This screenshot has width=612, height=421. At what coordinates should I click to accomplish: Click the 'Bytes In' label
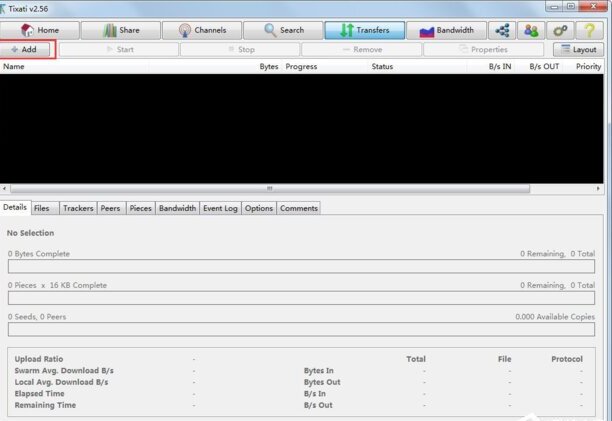(x=318, y=371)
